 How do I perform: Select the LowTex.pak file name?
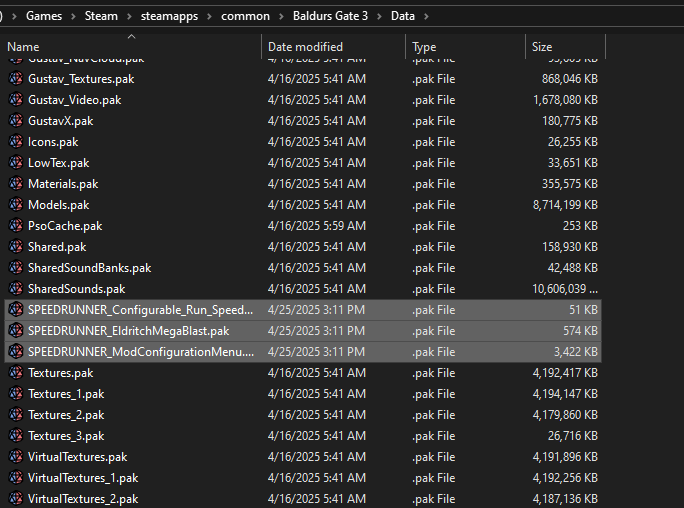[x=58, y=163]
